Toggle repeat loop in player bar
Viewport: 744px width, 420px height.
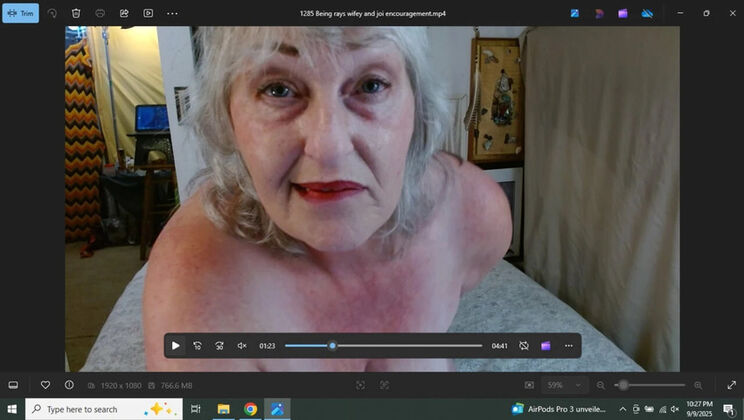click(x=524, y=345)
